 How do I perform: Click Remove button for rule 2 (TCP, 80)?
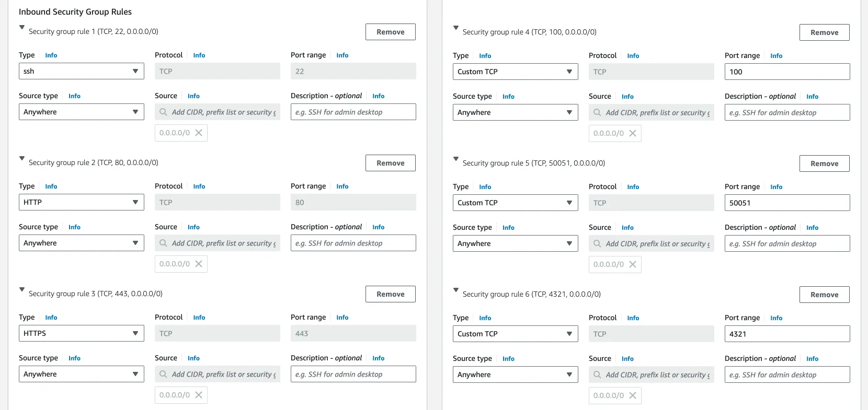tap(390, 163)
